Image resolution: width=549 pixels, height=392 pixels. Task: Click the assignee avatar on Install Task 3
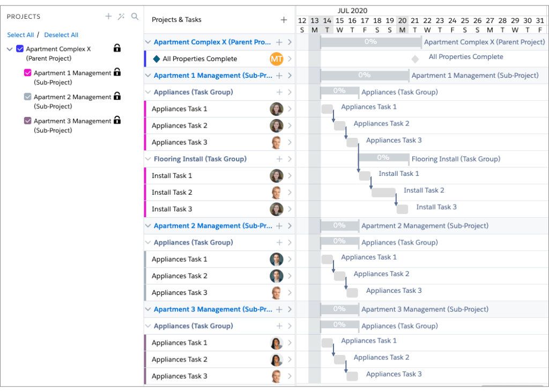coord(276,209)
